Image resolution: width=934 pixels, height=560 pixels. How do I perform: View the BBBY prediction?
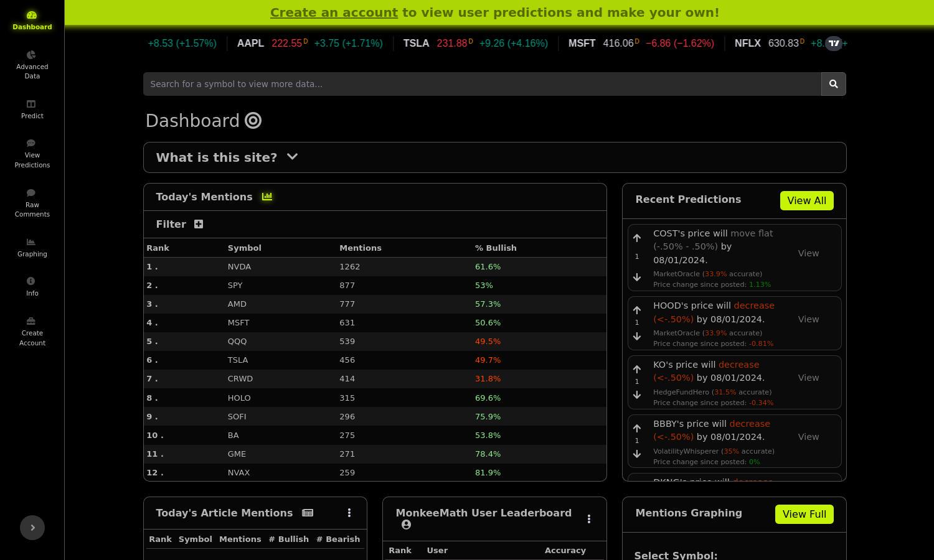click(808, 437)
